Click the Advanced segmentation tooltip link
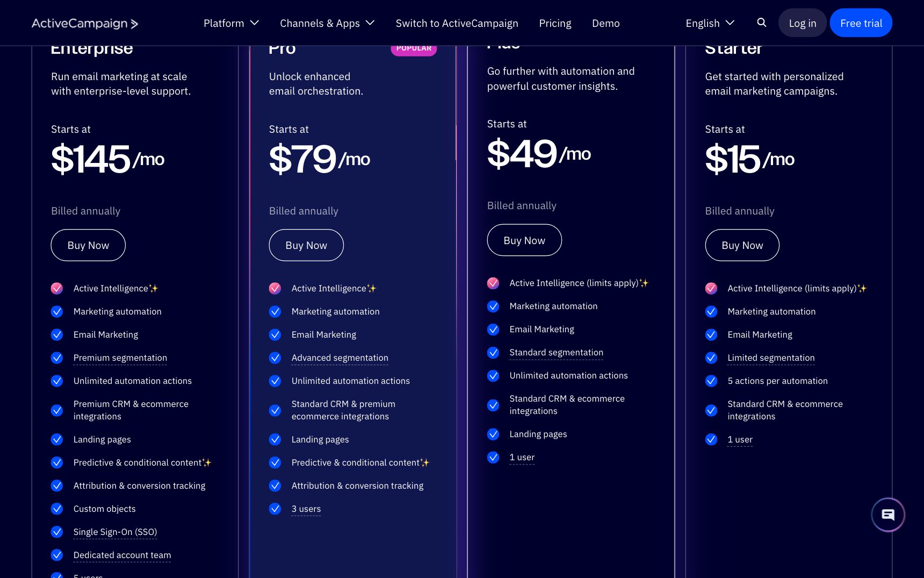924x578 pixels. pos(340,358)
